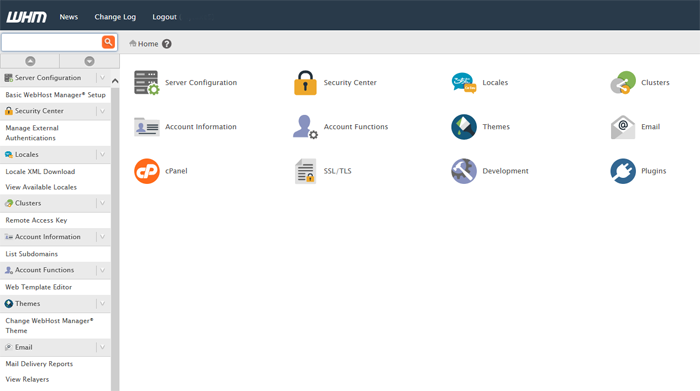Open the Development tools icon
This screenshot has width=700, height=391.
[464, 171]
